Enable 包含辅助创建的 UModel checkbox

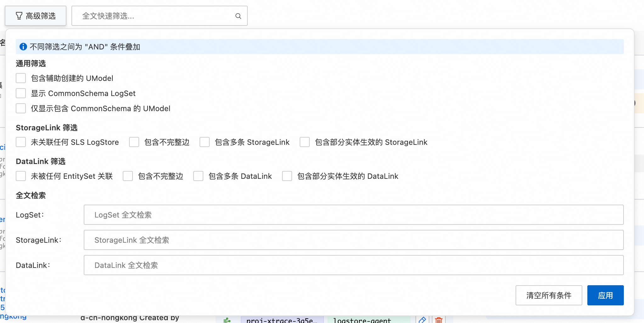tap(21, 78)
